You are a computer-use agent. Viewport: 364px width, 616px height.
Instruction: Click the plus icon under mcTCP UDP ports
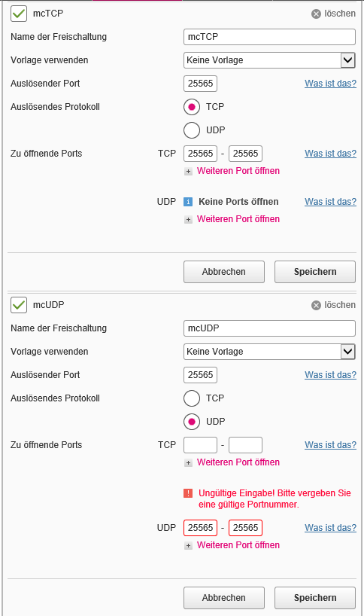coord(188,219)
